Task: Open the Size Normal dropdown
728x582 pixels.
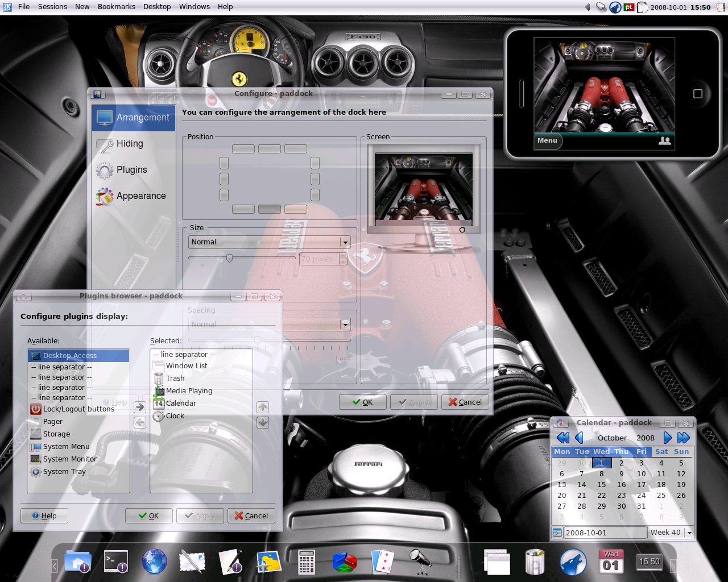Action: point(269,242)
